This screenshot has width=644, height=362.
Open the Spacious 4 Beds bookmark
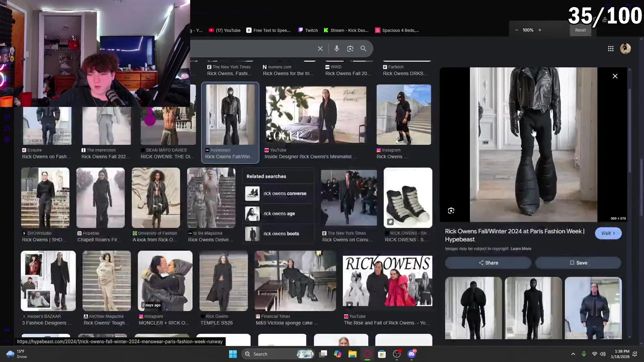(397, 30)
